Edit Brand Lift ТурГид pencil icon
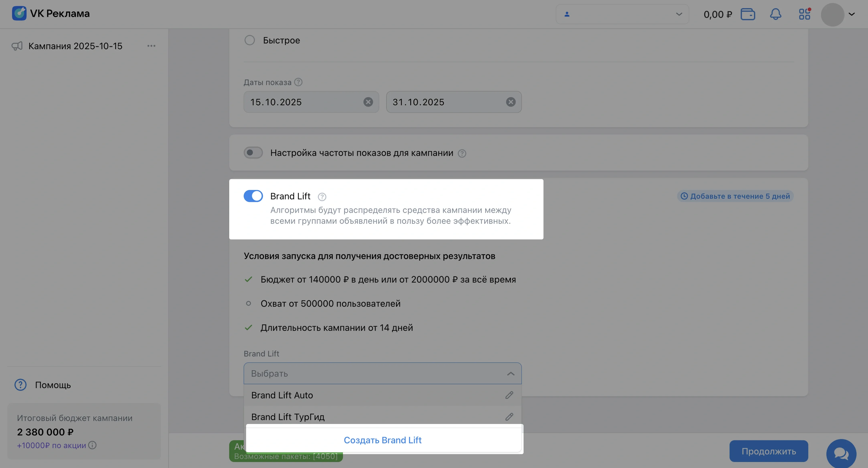Viewport: 868px width, 468px height. click(x=509, y=417)
